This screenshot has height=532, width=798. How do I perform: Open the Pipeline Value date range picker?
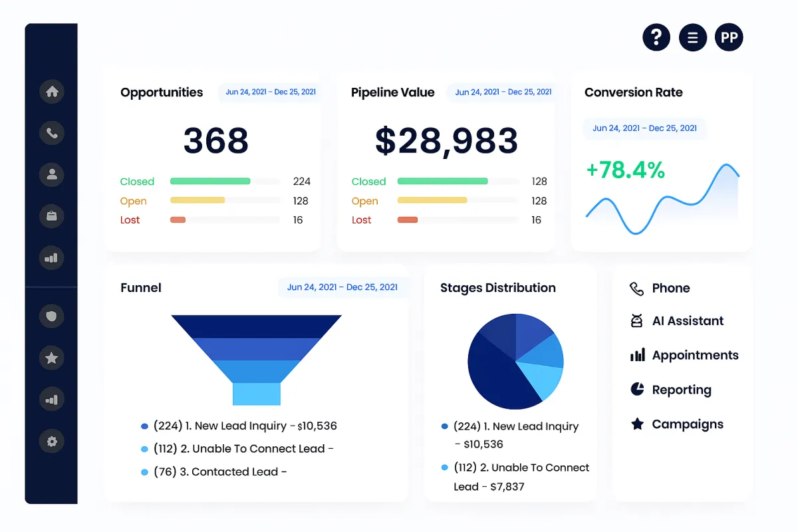502,92
